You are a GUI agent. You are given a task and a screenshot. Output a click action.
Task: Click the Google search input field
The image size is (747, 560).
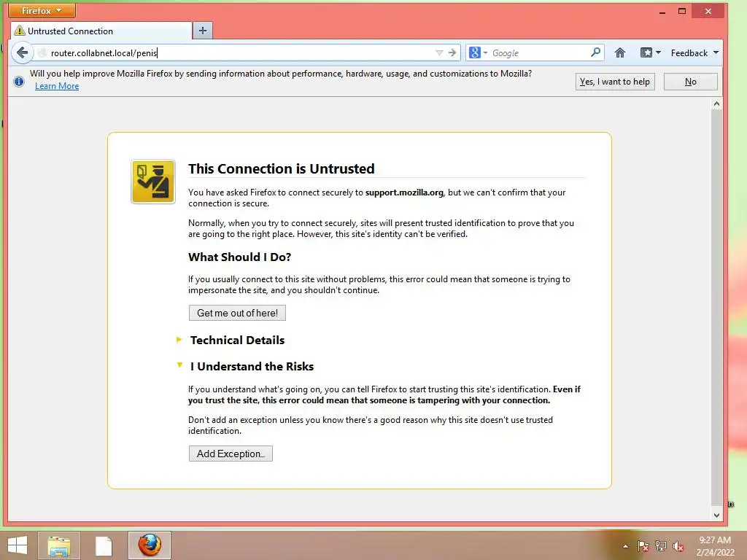(x=540, y=52)
